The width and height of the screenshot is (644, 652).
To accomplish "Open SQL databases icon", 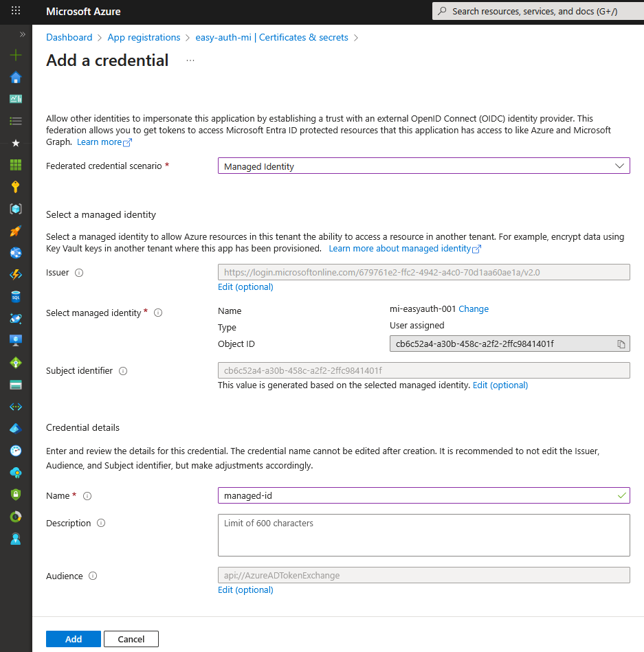I will click(16, 297).
